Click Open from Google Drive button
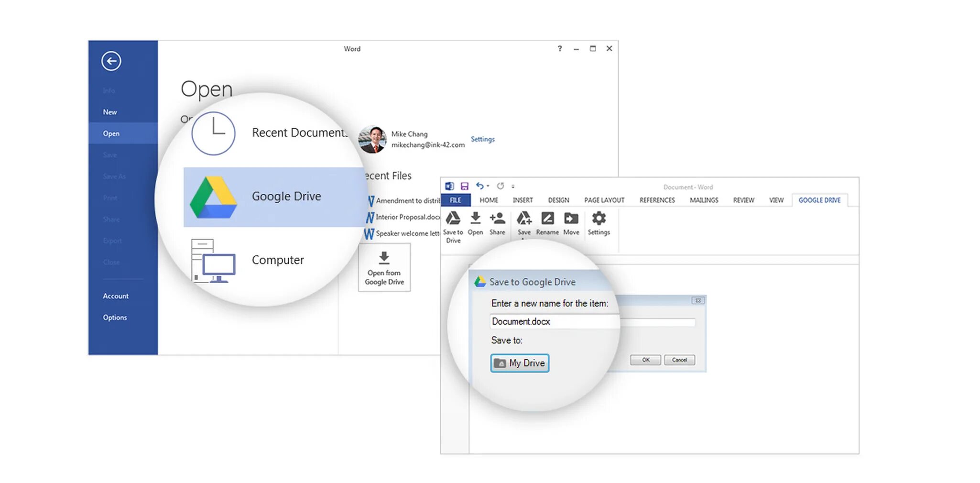 384,268
